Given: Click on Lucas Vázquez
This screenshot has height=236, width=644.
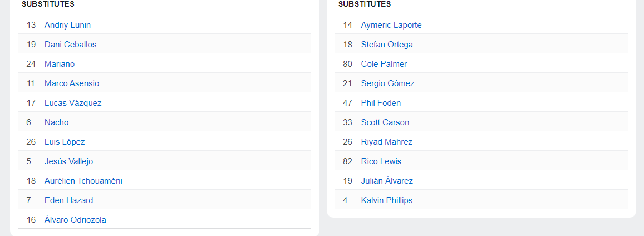Looking at the screenshot, I should coord(73,103).
